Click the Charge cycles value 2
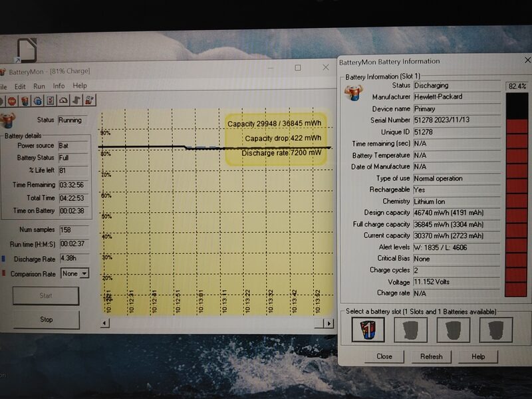 (457, 271)
